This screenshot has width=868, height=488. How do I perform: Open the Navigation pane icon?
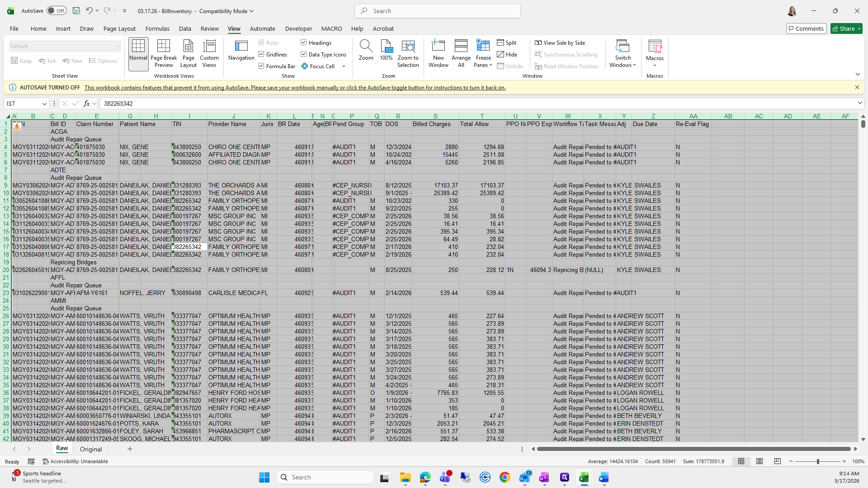[x=241, y=51]
